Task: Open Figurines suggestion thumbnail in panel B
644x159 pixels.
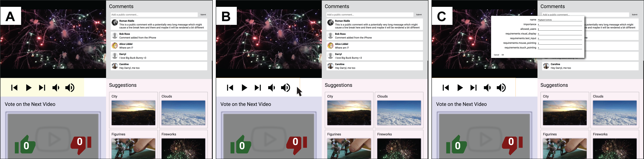Action: point(349,148)
